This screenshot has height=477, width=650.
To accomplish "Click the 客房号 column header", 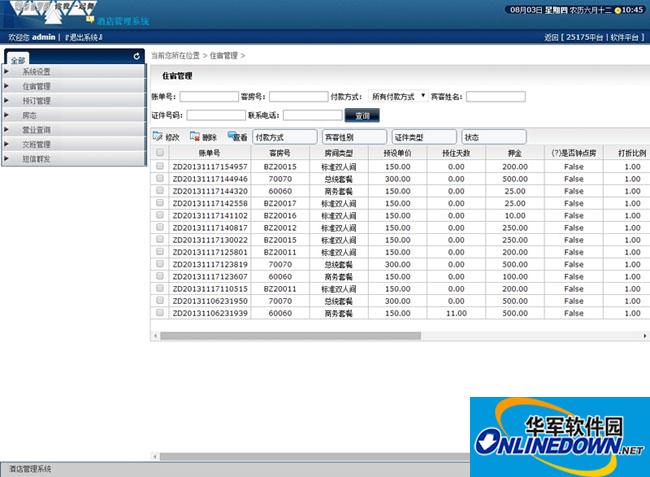I will pos(280,153).
